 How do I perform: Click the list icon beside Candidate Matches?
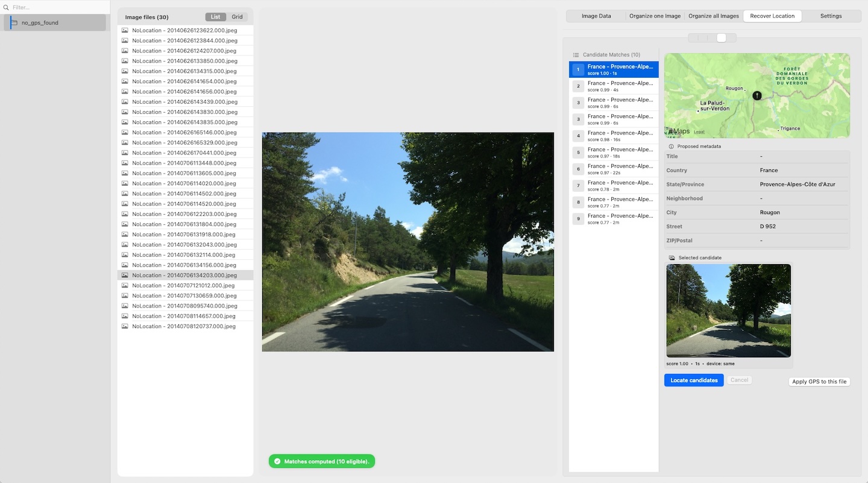click(x=576, y=55)
